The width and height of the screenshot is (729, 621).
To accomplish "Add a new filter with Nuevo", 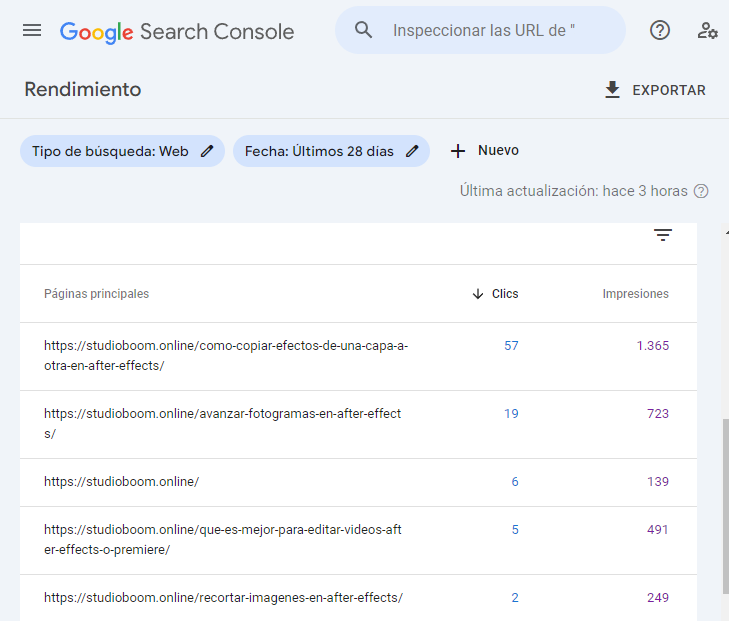I will point(484,151).
